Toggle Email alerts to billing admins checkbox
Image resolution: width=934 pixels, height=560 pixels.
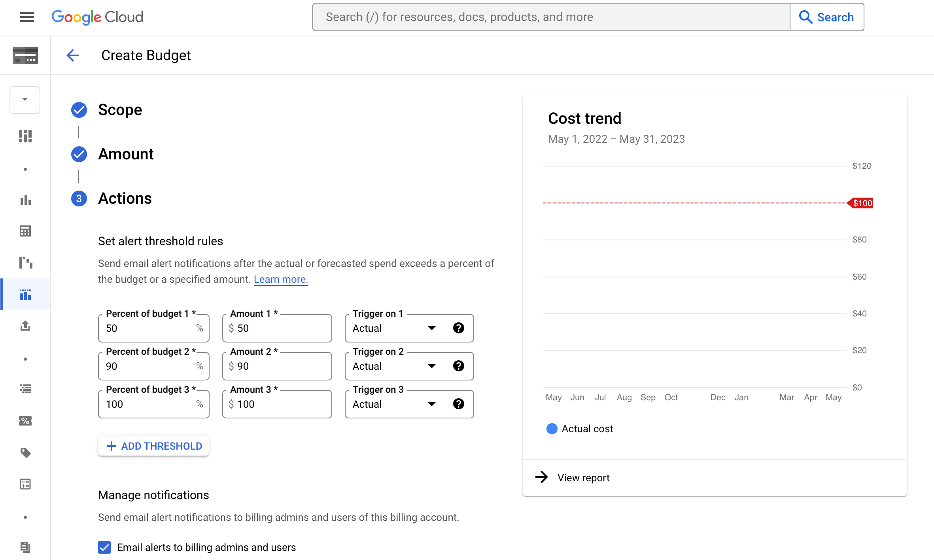tap(104, 547)
